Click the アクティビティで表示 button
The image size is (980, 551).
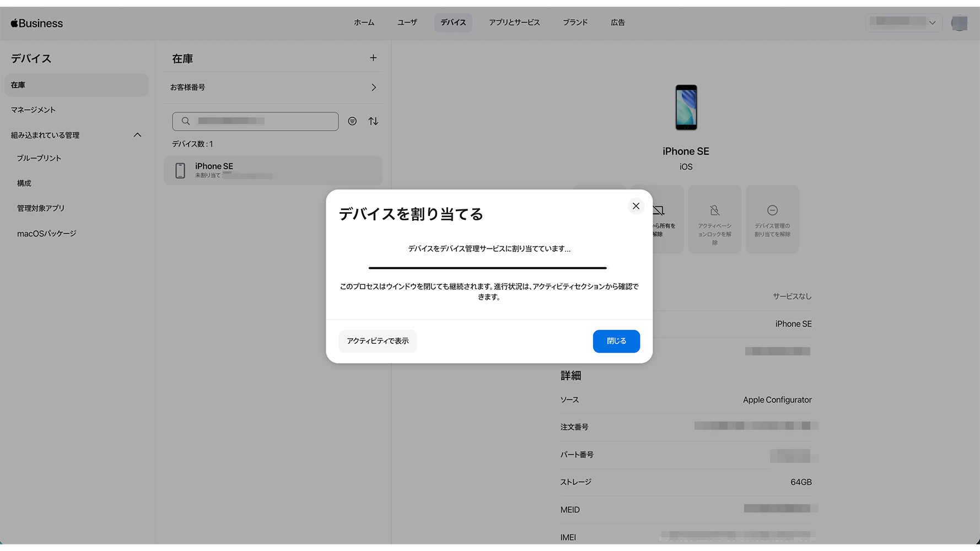pos(378,341)
